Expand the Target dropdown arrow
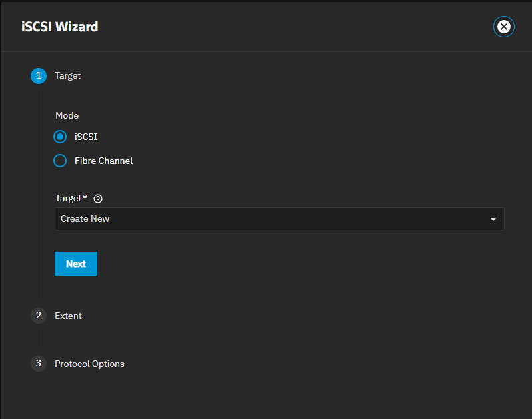The height and width of the screenshot is (419, 532). pos(493,219)
